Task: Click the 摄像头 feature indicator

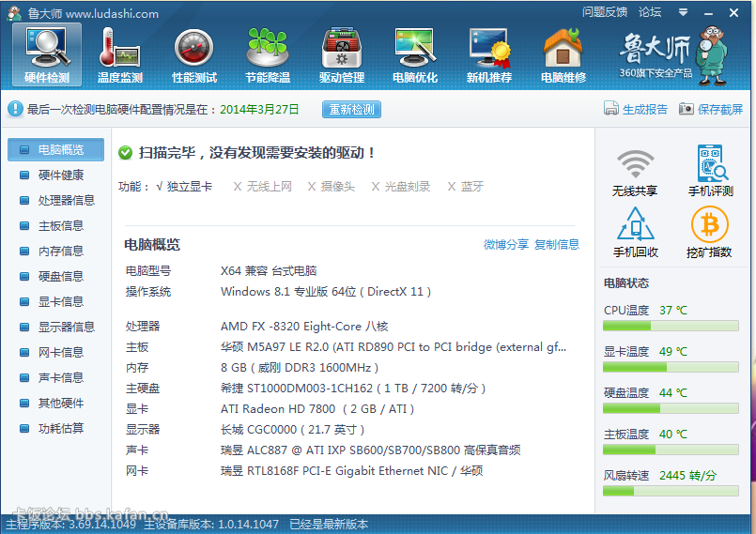Action: (332, 187)
